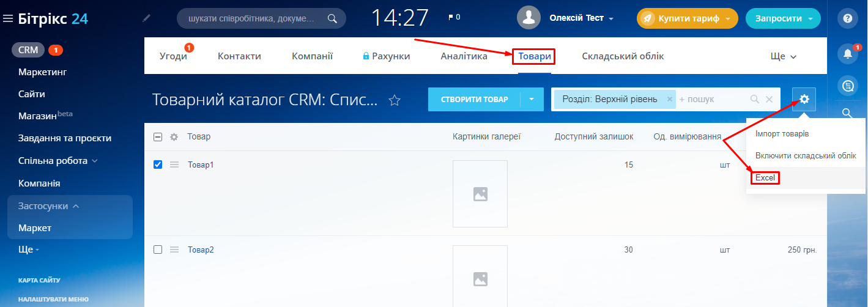Open the help question mark icon
Screen dimensions: 868x307
847,18
